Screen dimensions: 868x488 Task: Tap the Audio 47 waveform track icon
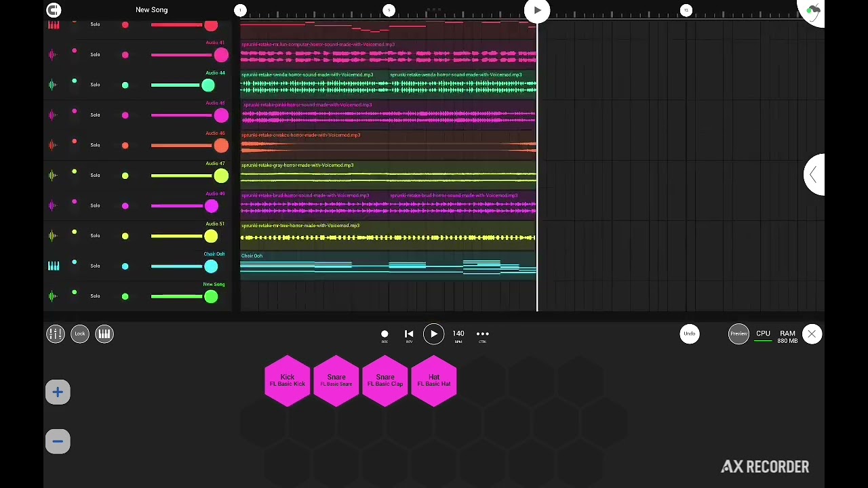click(x=54, y=176)
